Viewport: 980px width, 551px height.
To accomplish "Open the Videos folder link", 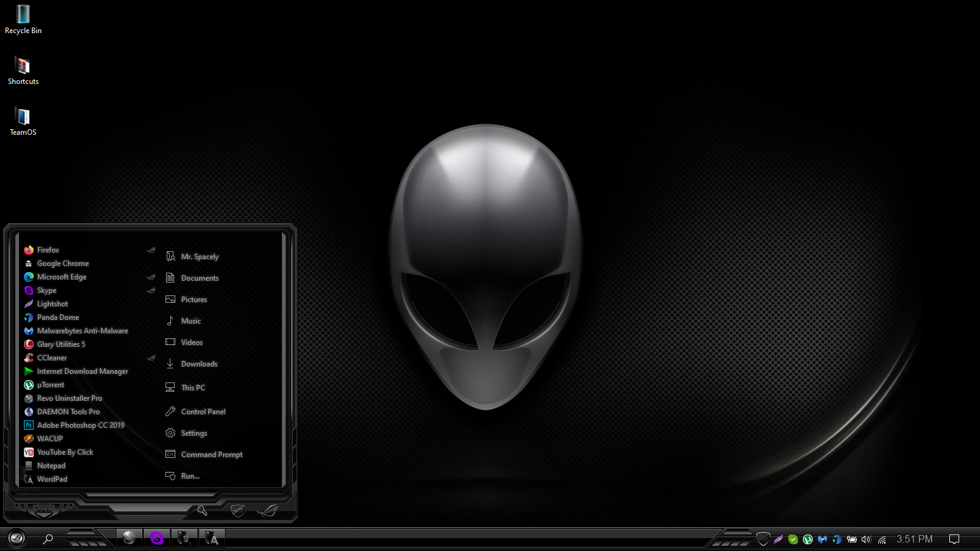I will click(x=184, y=343).
